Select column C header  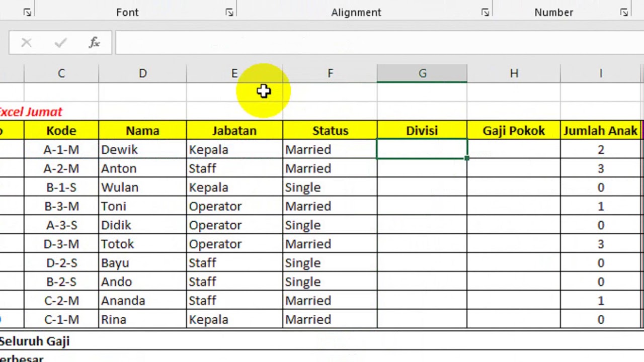[61, 74]
